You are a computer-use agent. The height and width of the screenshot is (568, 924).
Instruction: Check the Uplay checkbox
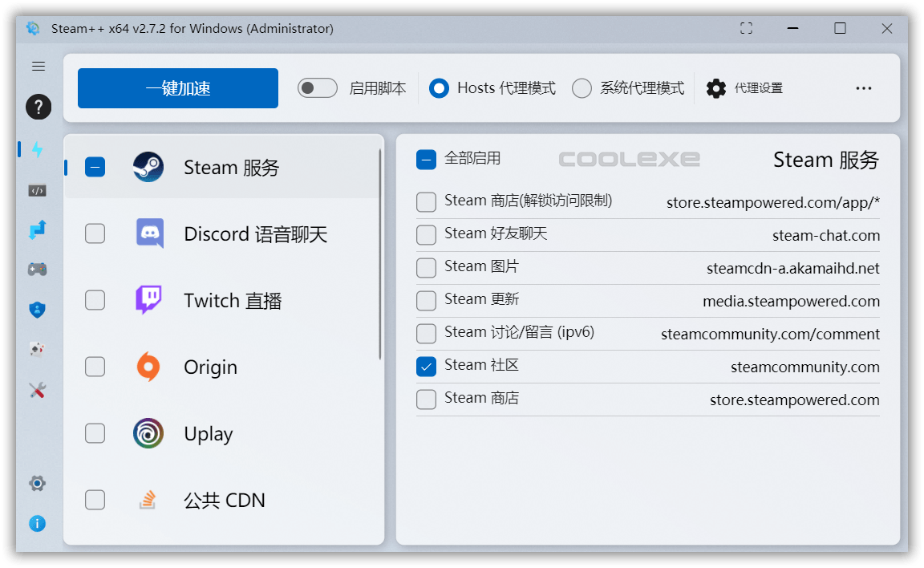point(95,434)
